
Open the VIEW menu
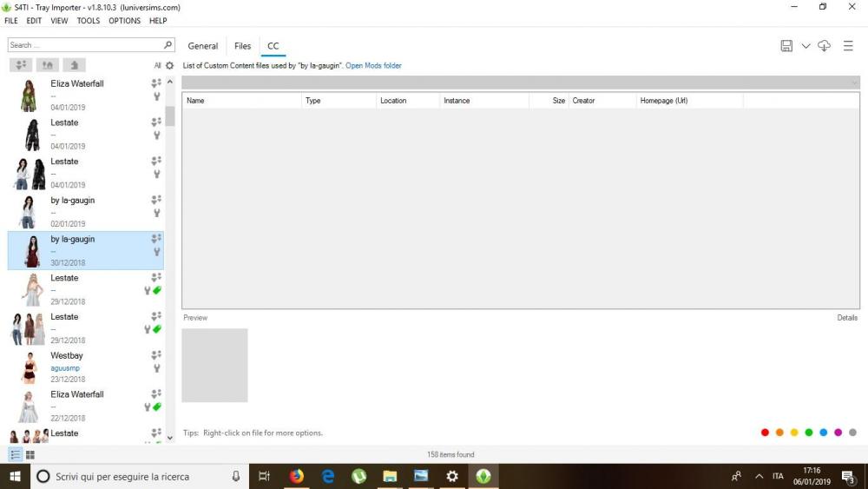point(59,21)
